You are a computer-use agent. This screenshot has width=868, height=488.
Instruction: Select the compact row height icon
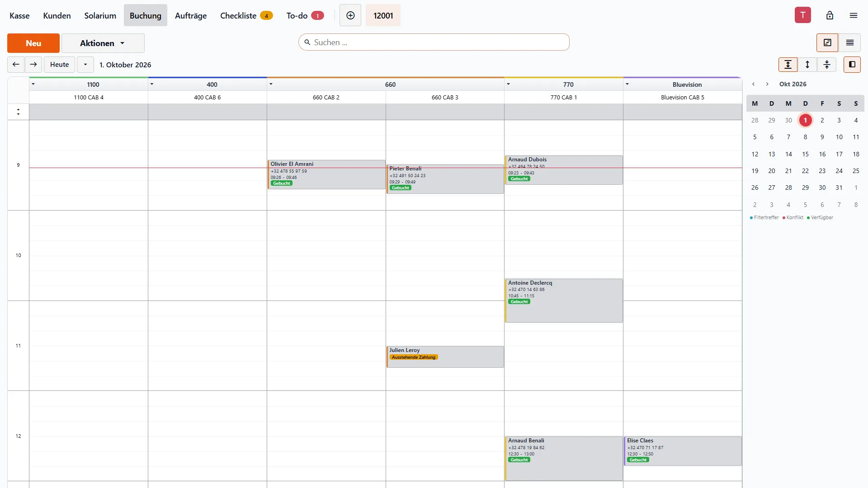click(827, 65)
